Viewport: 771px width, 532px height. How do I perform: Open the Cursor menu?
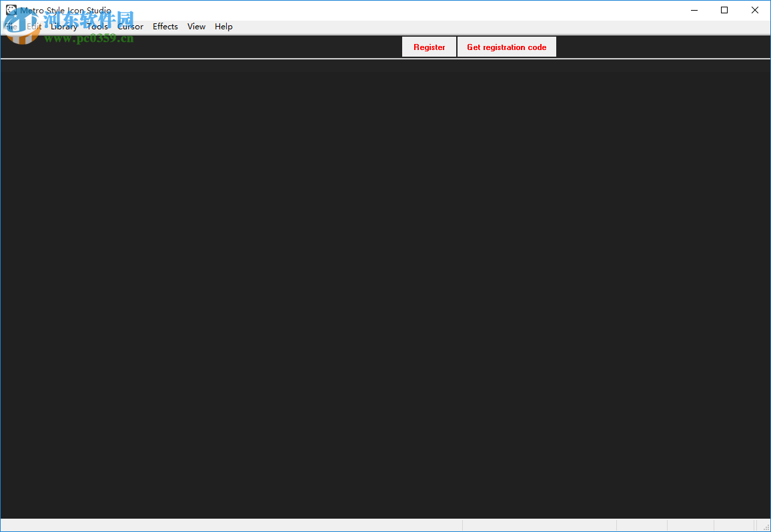coord(130,27)
